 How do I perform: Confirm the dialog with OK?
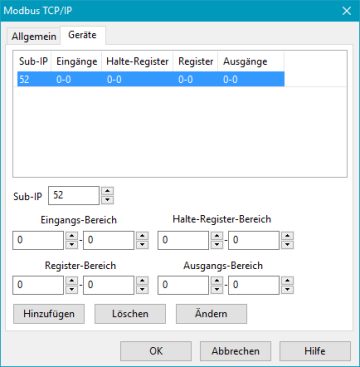[x=156, y=351]
